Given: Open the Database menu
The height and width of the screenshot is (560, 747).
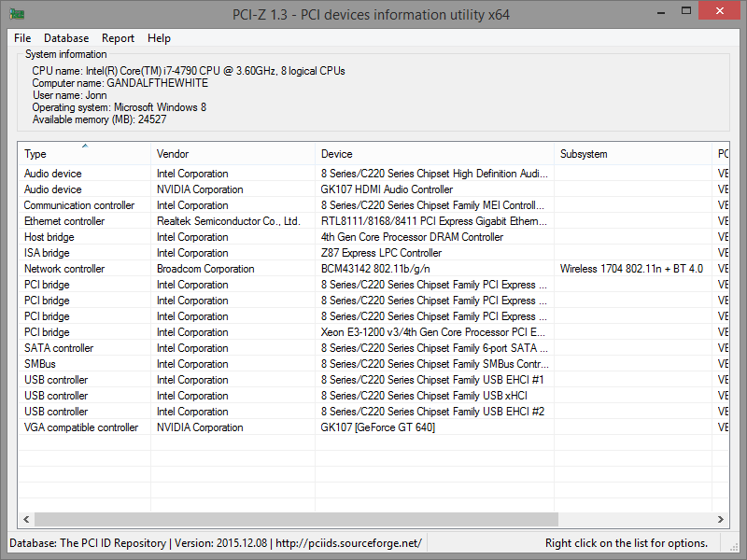Looking at the screenshot, I should (x=66, y=38).
